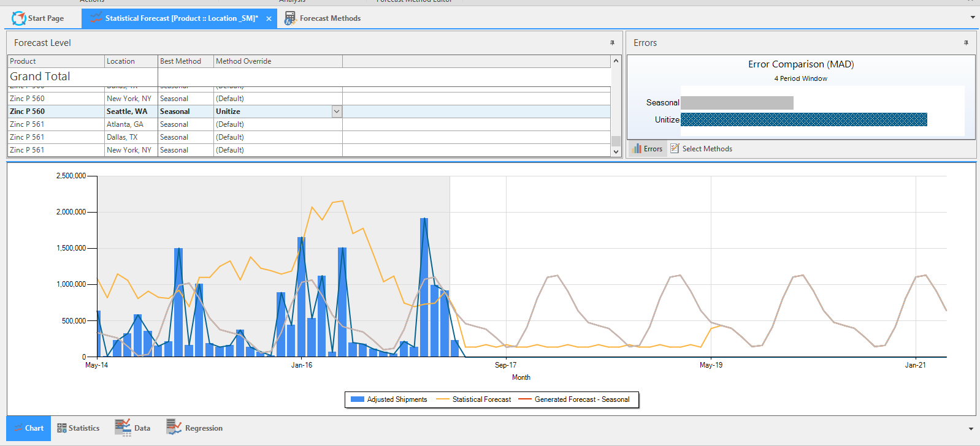Sort by the Best Method column header
The image size is (980, 446).
[186, 61]
